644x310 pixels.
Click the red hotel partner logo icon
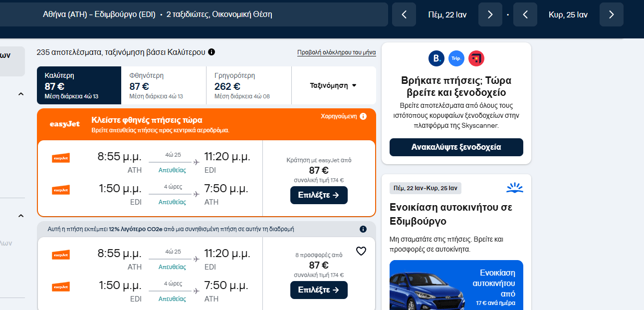pos(476,58)
